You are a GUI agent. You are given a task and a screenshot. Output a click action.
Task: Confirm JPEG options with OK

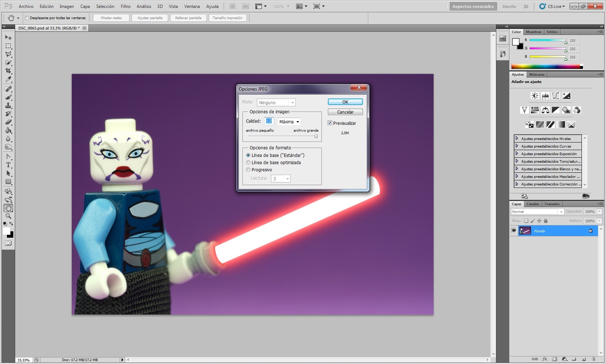[x=345, y=102]
